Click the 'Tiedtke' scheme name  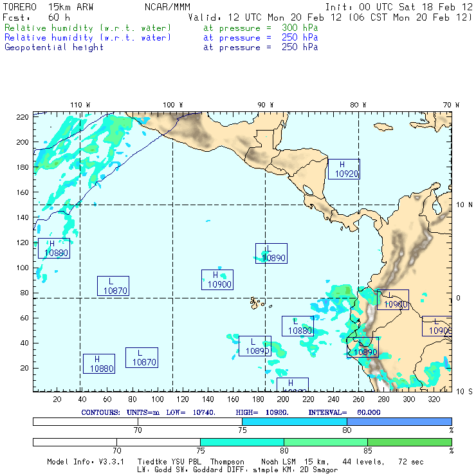tap(151, 462)
